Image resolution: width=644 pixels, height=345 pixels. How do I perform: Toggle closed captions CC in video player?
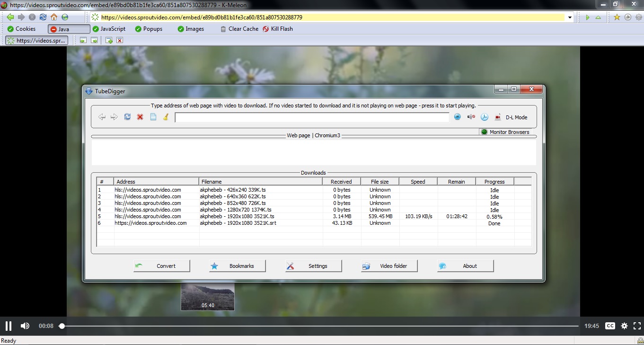(x=610, y=326)
